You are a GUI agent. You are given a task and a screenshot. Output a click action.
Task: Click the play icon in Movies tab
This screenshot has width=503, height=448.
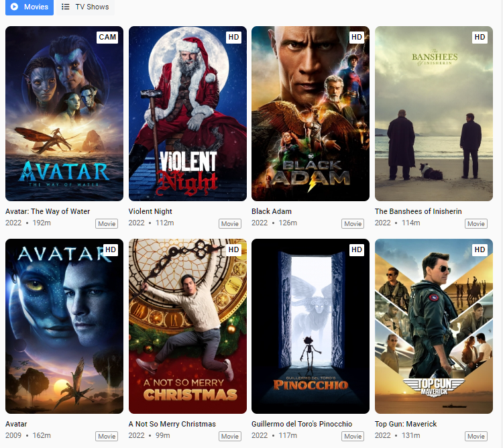coord(15,7)
